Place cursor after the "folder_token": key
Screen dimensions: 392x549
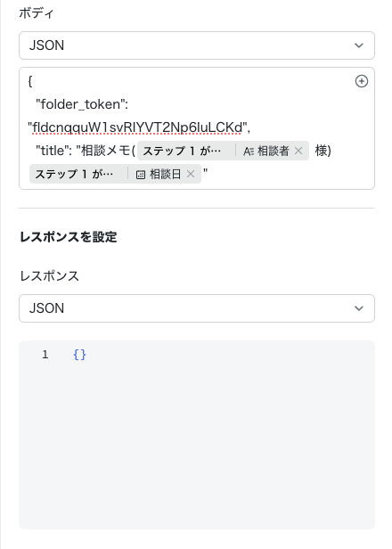tap(128, 104)
